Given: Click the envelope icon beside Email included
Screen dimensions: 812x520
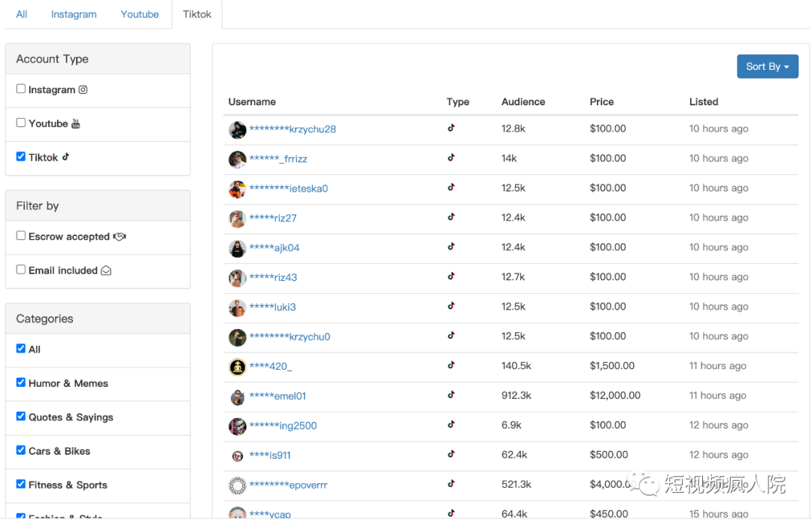Looking at the screenshot, I should click(106, 271).
